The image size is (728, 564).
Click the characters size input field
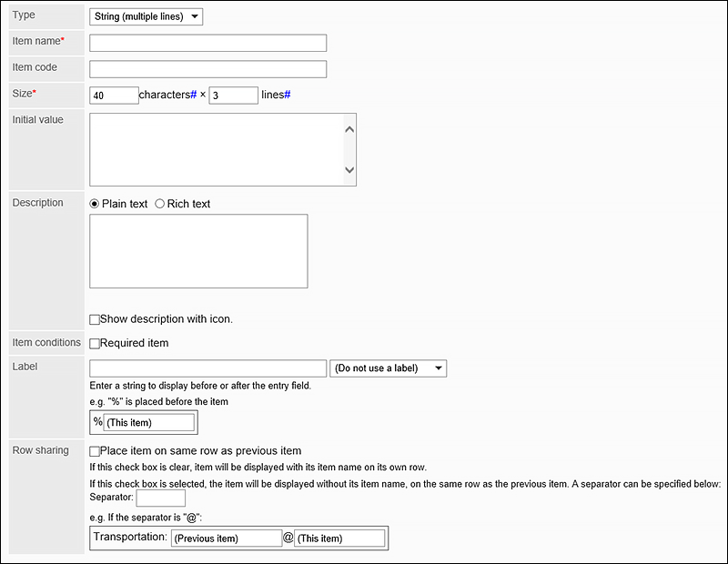pos(114,96)
